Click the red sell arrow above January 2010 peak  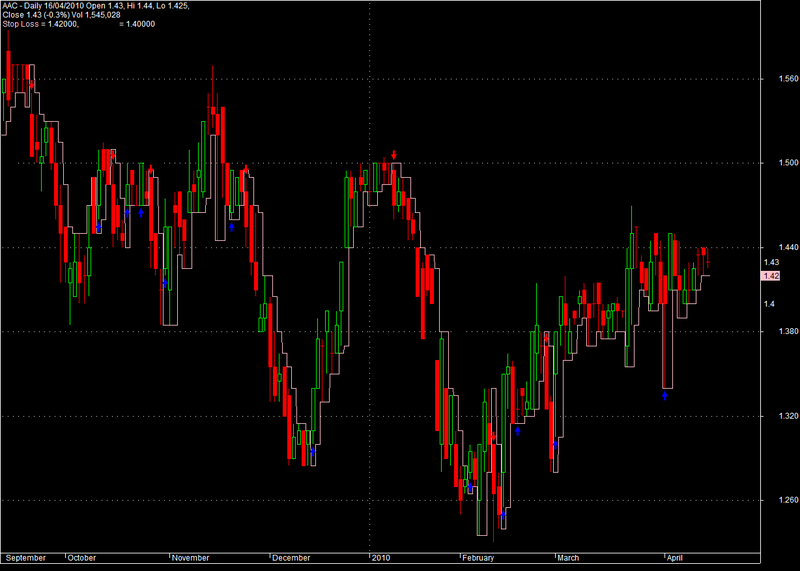(394, 155)
